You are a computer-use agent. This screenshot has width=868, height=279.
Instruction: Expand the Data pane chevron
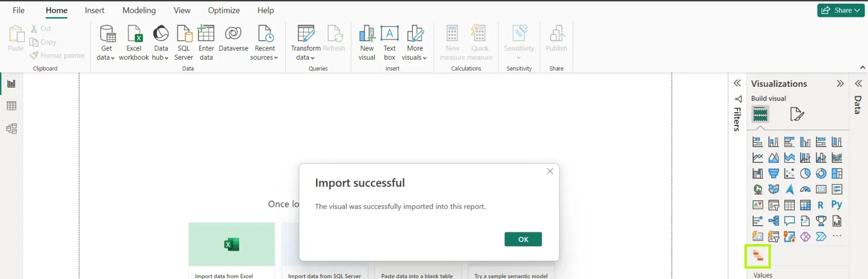click(858, 83)
